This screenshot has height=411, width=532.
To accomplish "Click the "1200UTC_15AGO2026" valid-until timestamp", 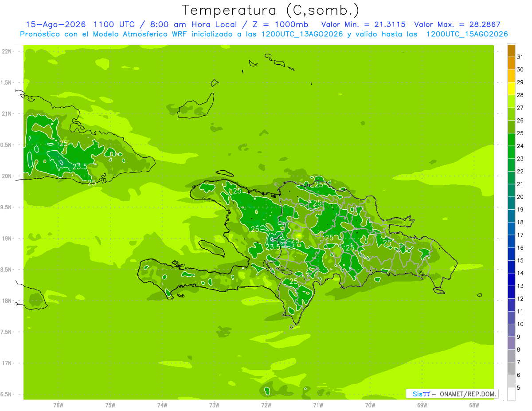I will pyautogui.click(x=467, y=34).
